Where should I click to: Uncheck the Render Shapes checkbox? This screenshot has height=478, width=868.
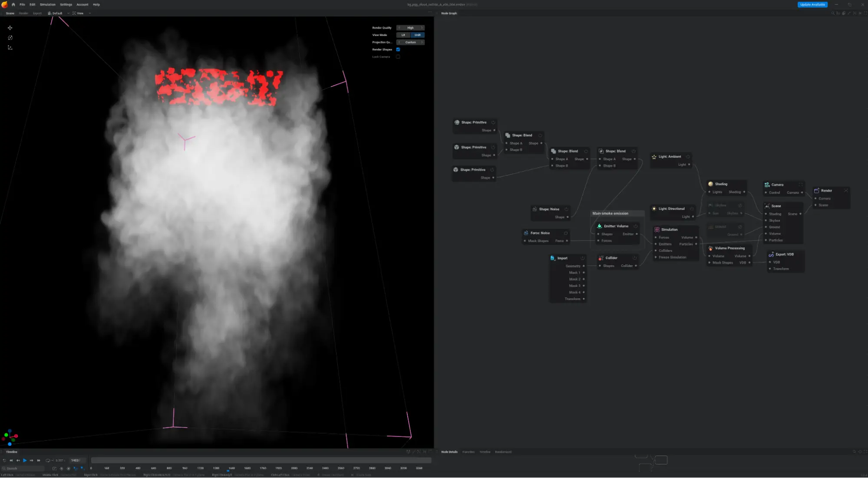398,49
